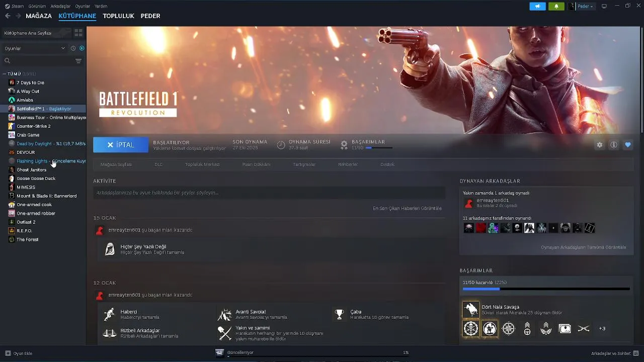Open the Oyunlar menu
644x362 pixels.
pos(83,6)
